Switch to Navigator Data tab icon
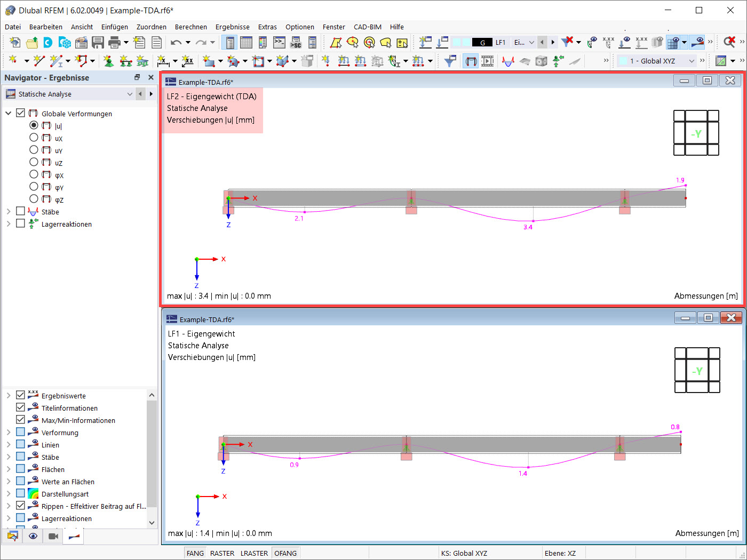This screenshot has width=747, height=560. pyautogui.click(x=13, y=536)
